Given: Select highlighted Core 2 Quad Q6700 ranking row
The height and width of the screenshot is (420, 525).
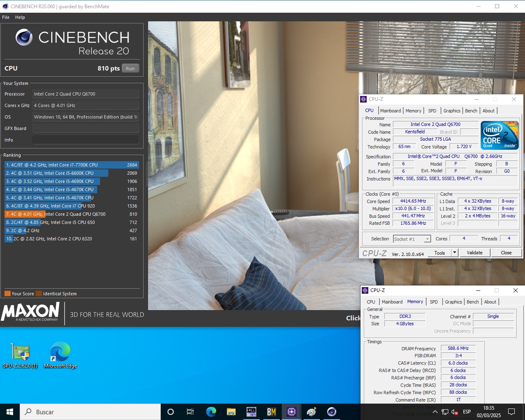Looking at the screenshot, I should [x=72, y=214].
